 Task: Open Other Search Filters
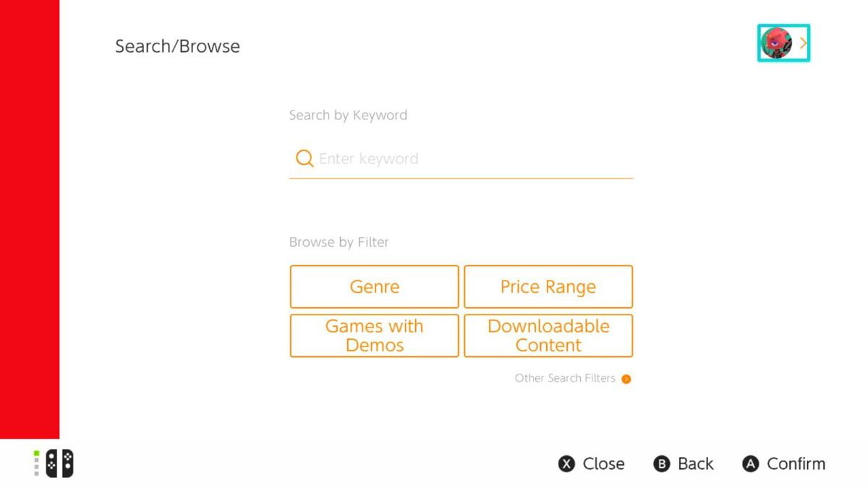(564, 378)
